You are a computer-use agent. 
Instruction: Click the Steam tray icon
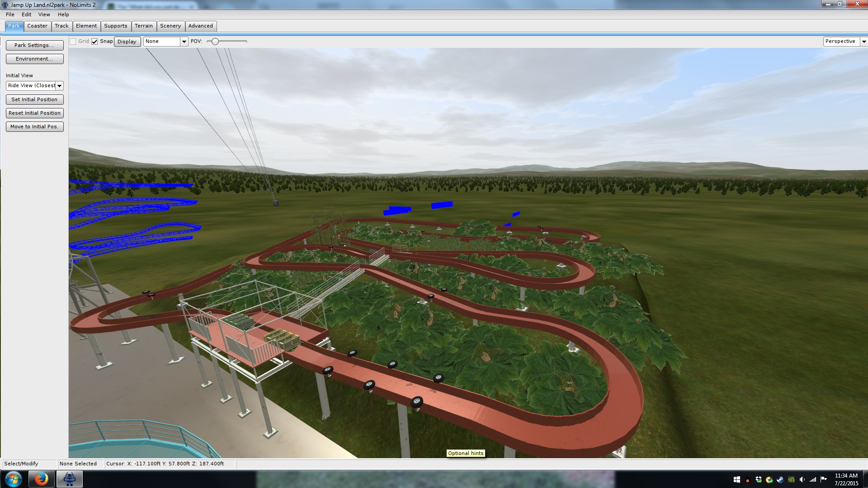pyautogui.click(x=780, y=479)
